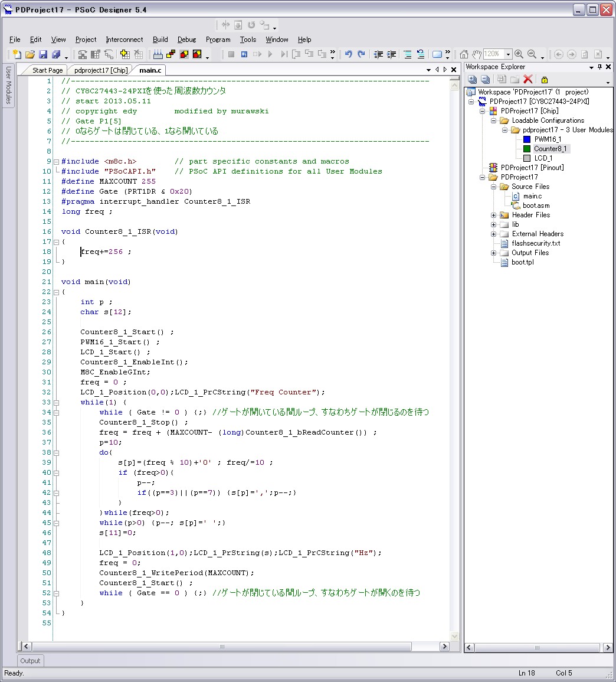Click the Zoom In magnifier icon

[x=519, y=54]
